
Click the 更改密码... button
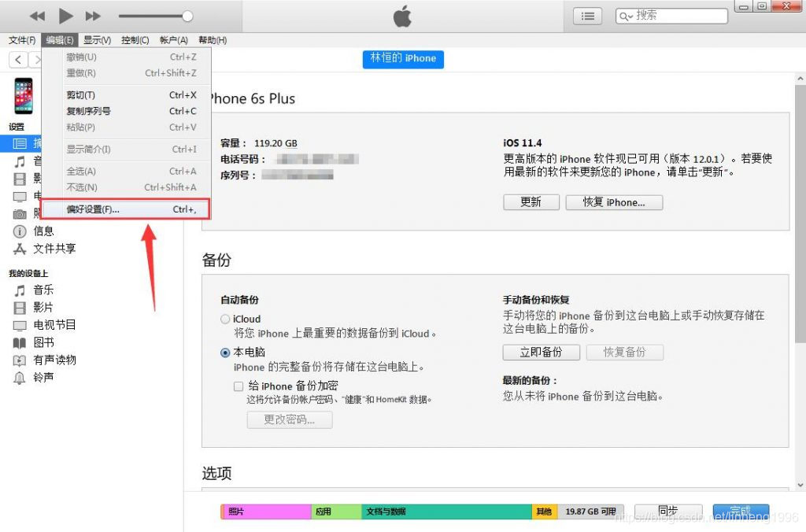[x=290, y=419]
